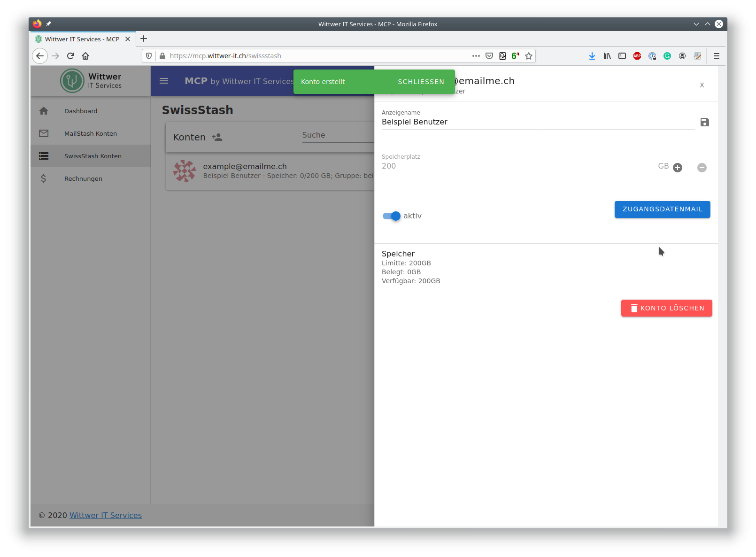Click the green 6 extension icon
Viewport: 756px width, 557px height.
point(516,56)
